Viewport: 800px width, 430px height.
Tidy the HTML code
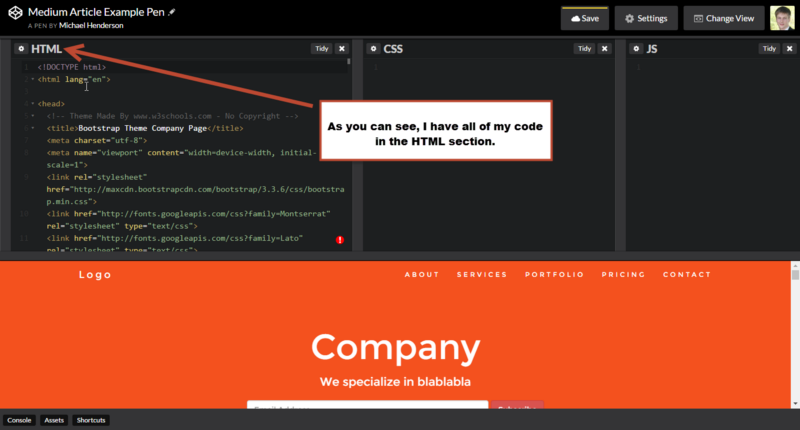[x=320, y=48]
